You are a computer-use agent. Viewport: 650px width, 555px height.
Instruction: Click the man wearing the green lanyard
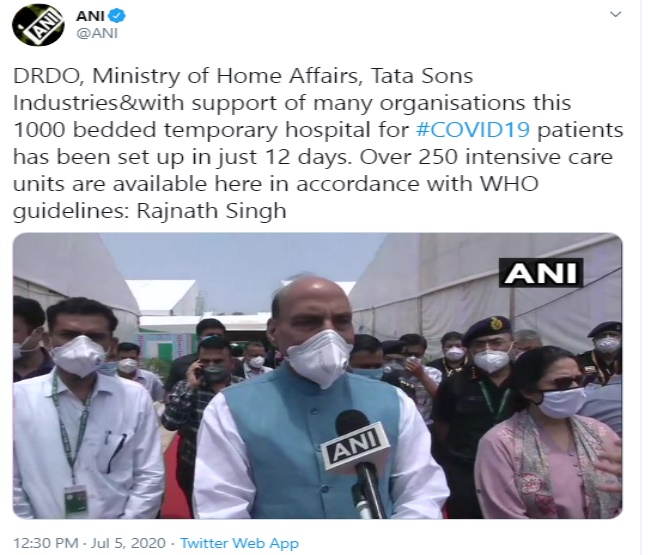coord(87,410)
